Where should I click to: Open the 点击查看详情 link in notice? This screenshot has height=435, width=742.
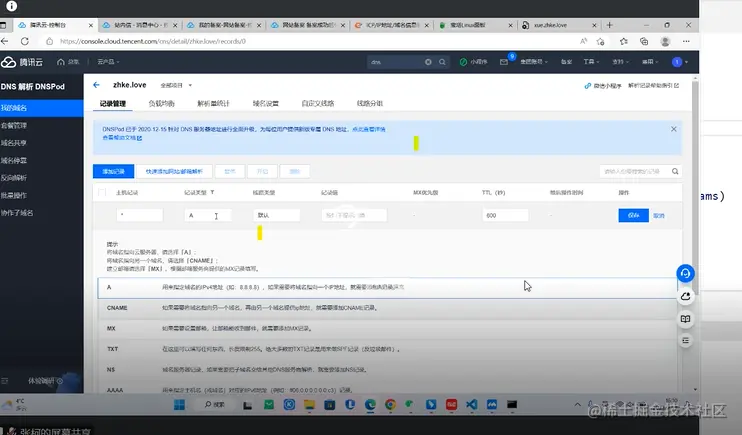coord(369,129)
